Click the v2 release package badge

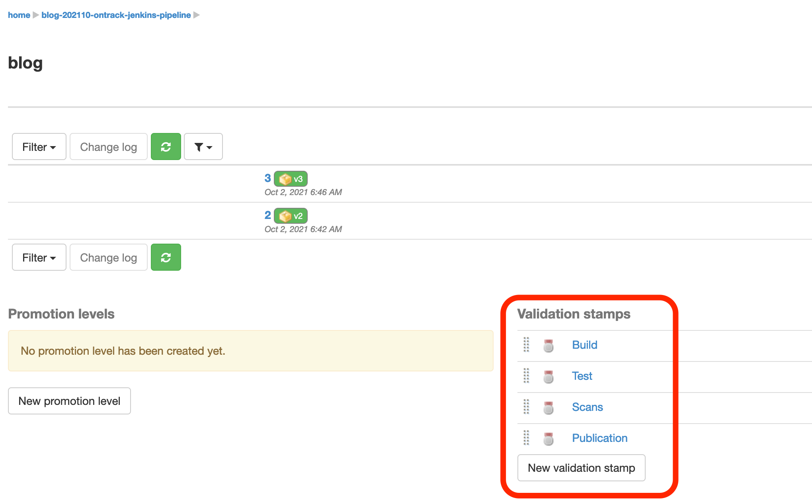click(291, 216)
